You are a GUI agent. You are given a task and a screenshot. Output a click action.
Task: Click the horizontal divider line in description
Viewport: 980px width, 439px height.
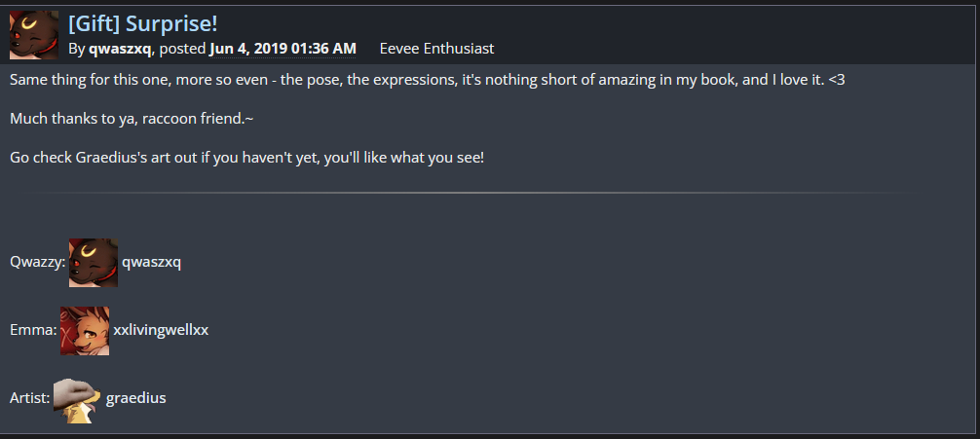(x=468, y=193)
